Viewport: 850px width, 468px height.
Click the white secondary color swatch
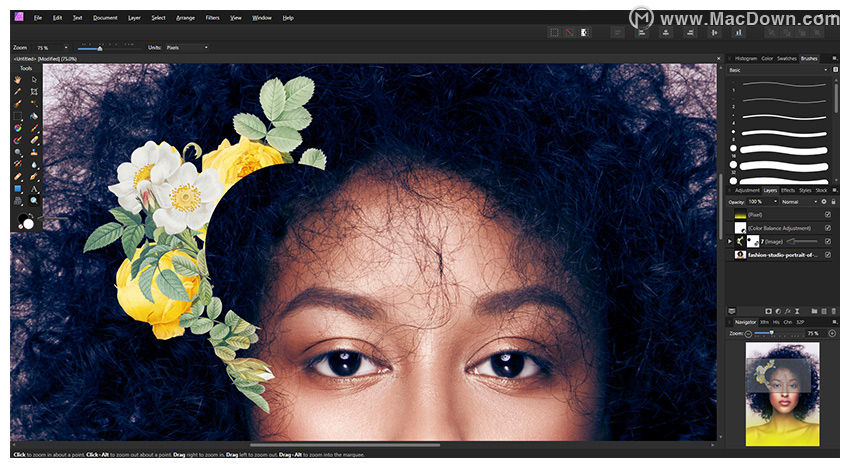click(x=29, y=224)
